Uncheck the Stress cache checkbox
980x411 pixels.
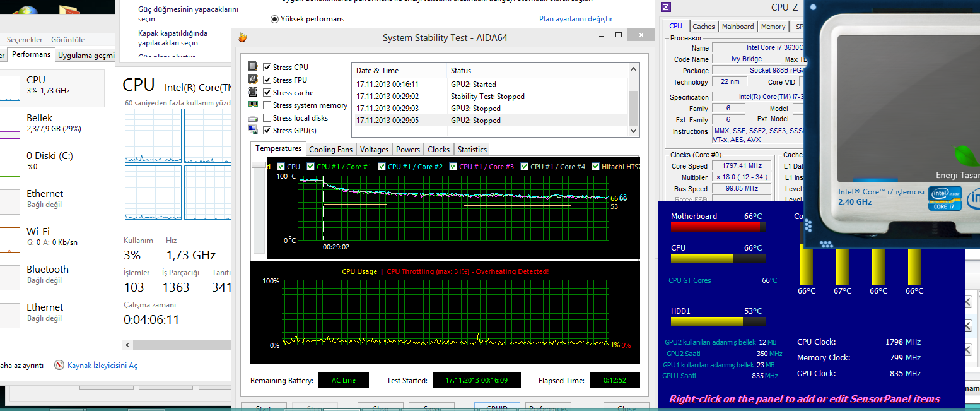[267, 92]
